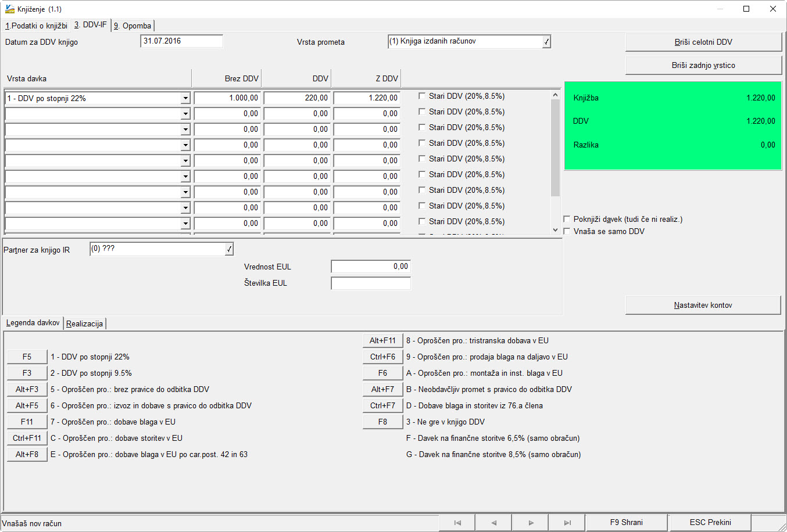Click Alt+F7 button for neobdavčljiv promet
This screenshot has height=532, width=787.
[382, 389]
